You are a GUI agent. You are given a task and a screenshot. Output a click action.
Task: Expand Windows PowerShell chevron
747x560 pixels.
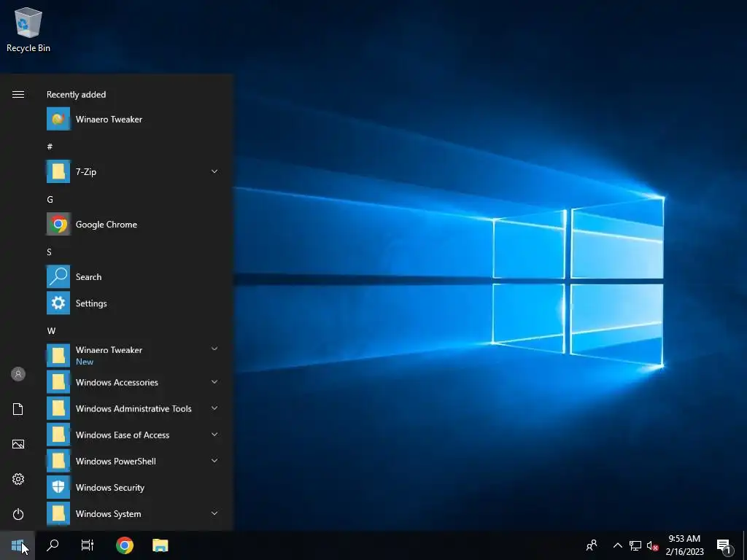pos(214,461)
